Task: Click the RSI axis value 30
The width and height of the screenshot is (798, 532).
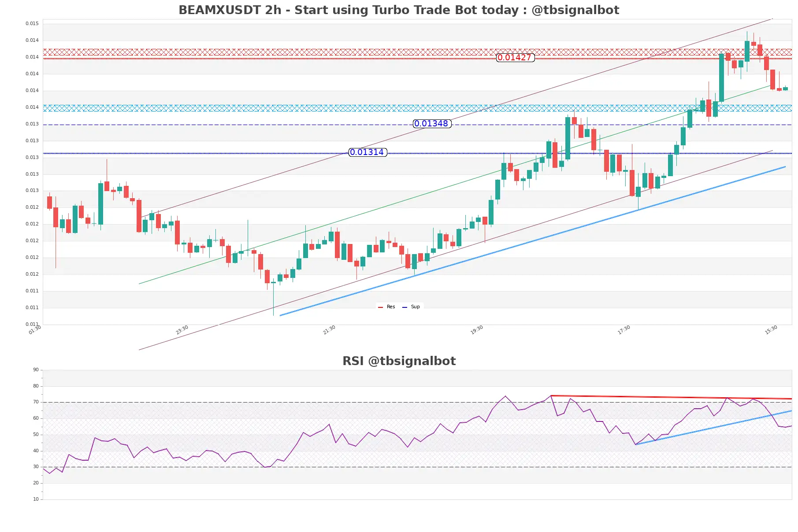Action: pos(36,467)
